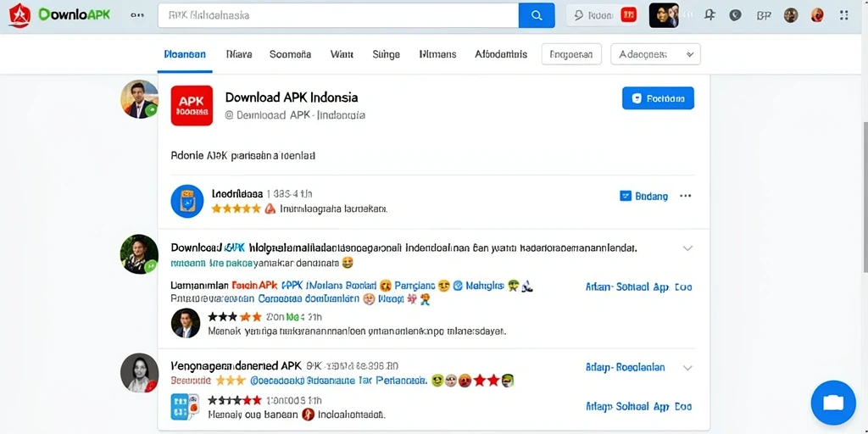Click the woman avatar beside third post
Image resolution: width=868 pixels, height=434 pixels.
tap(140, 373)
